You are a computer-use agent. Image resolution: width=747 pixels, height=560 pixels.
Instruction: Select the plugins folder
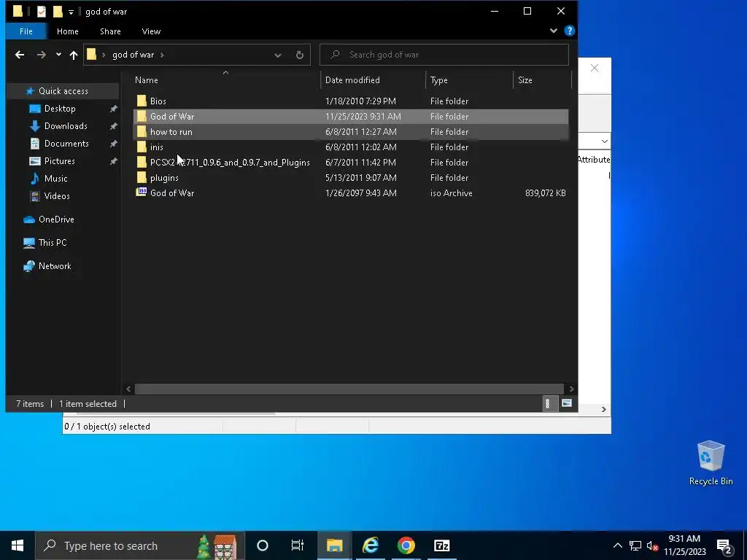351,178
